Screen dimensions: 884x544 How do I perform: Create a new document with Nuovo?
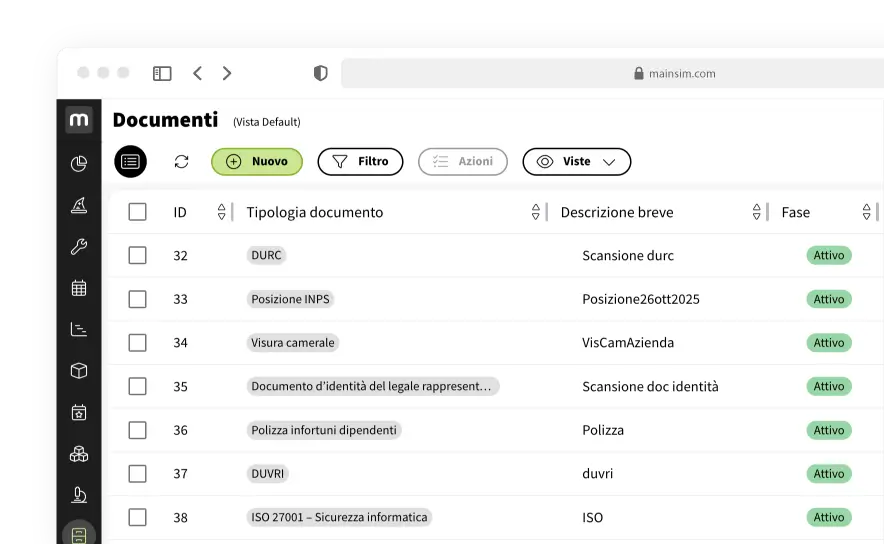pos(257,162)
